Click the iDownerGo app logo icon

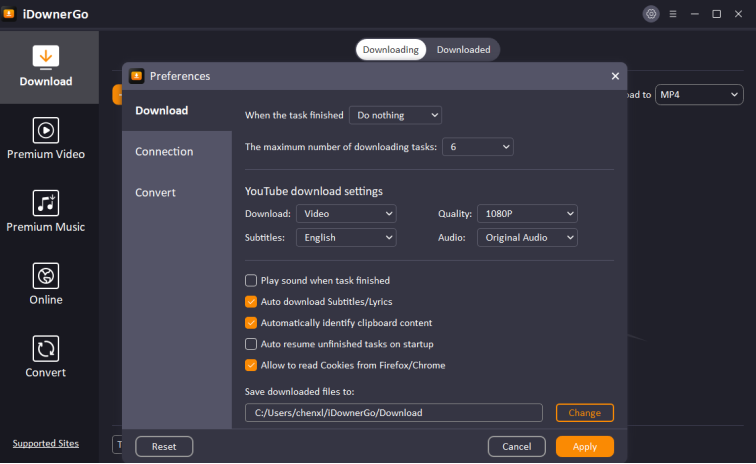click(x=9, y=14)
